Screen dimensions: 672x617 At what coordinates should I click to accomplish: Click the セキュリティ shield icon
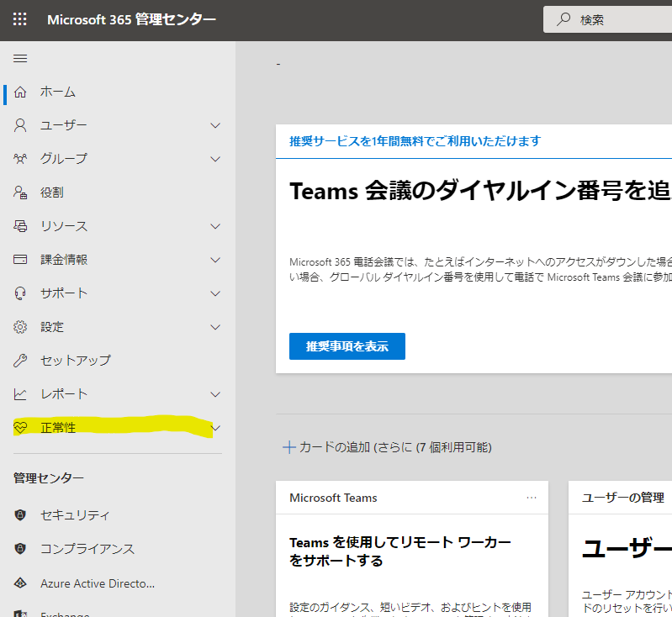click(20, 514)
